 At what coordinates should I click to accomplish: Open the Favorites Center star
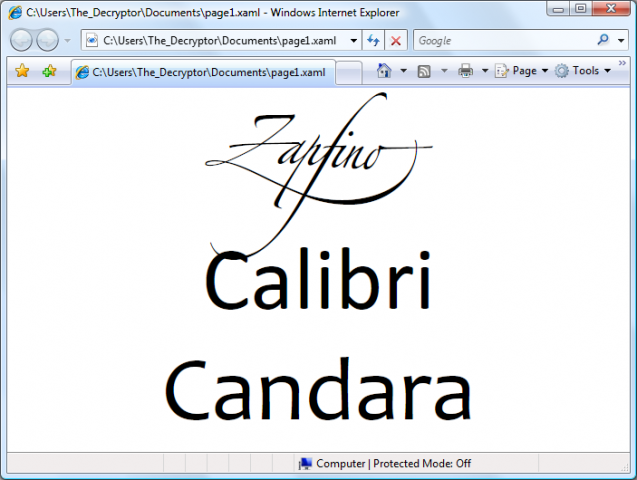22,71
